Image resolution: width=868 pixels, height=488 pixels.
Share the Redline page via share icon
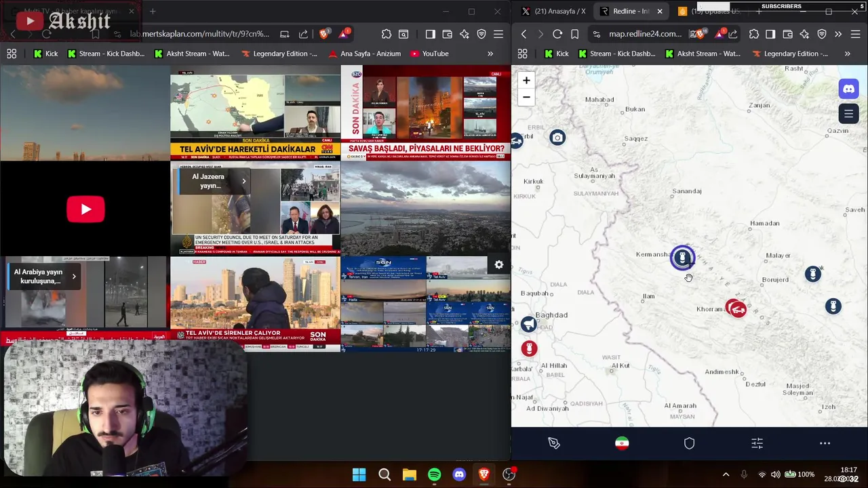tap(733, 34)
